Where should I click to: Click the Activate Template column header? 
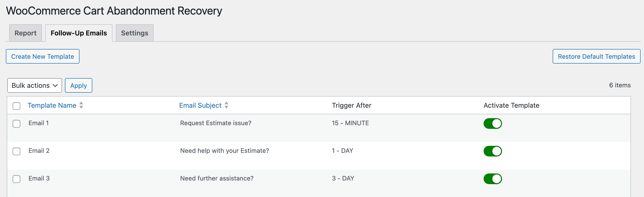(511, 105)
